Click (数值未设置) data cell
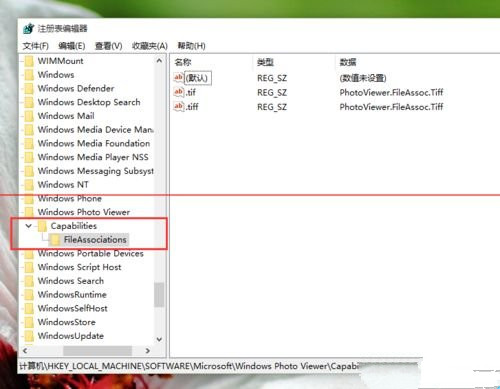The image size is (500, 389). pyautogui.click(x=363, y=78)
